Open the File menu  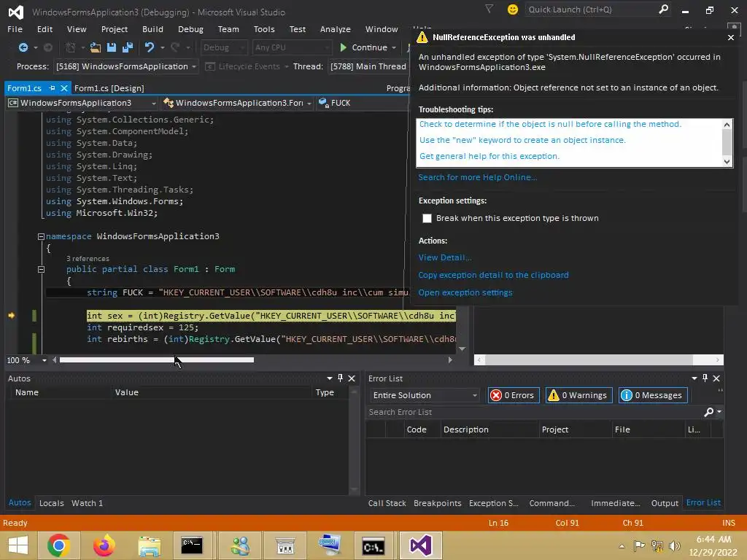[x=15, y=29]
